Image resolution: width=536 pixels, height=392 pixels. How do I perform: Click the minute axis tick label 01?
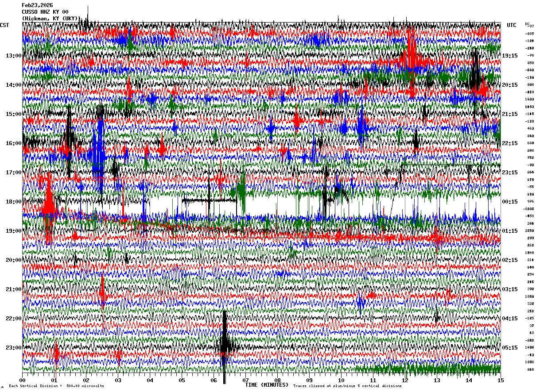(54, 380)
